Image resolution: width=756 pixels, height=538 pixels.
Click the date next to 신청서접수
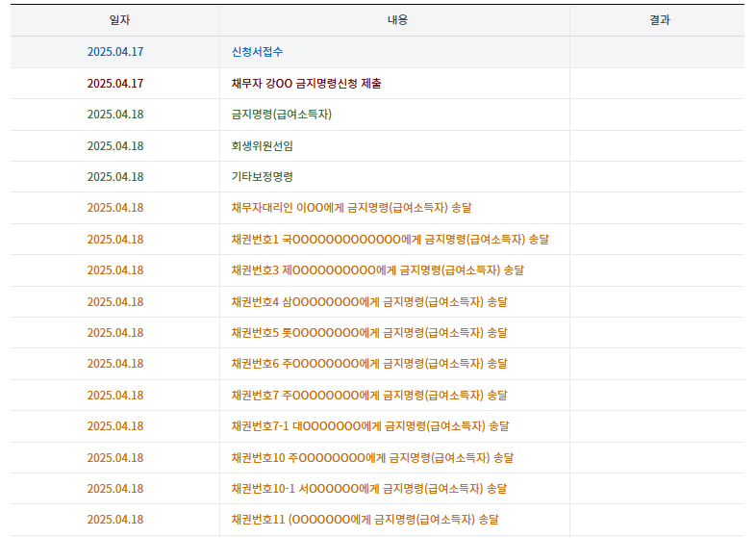tap(115, 52)
